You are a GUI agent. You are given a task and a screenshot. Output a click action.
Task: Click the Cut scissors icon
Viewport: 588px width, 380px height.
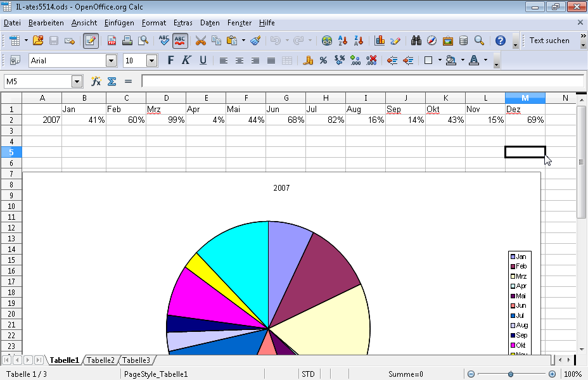tap(201, 41)
